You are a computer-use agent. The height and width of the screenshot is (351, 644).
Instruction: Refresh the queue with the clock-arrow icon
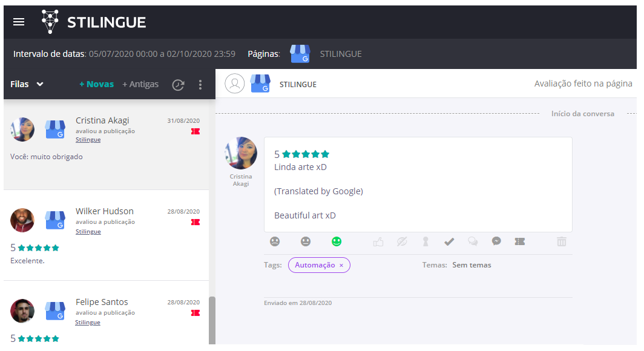pos(178,85)
